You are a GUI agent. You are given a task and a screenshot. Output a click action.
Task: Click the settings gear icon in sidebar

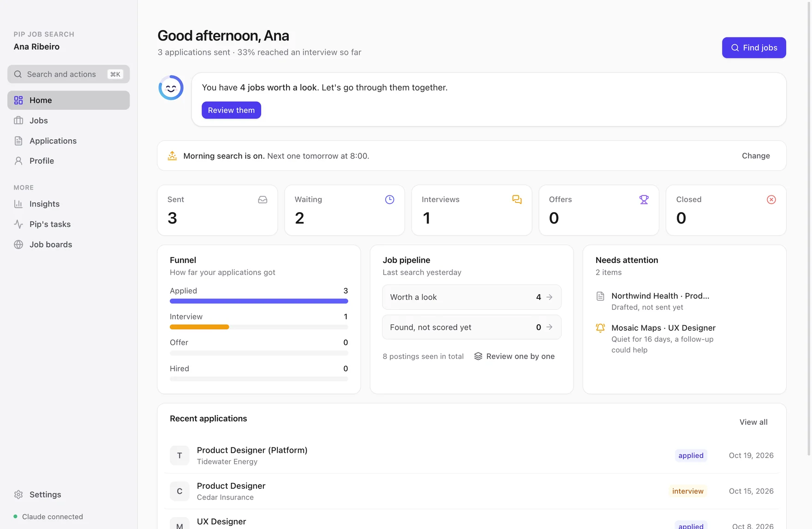[18, 494]
